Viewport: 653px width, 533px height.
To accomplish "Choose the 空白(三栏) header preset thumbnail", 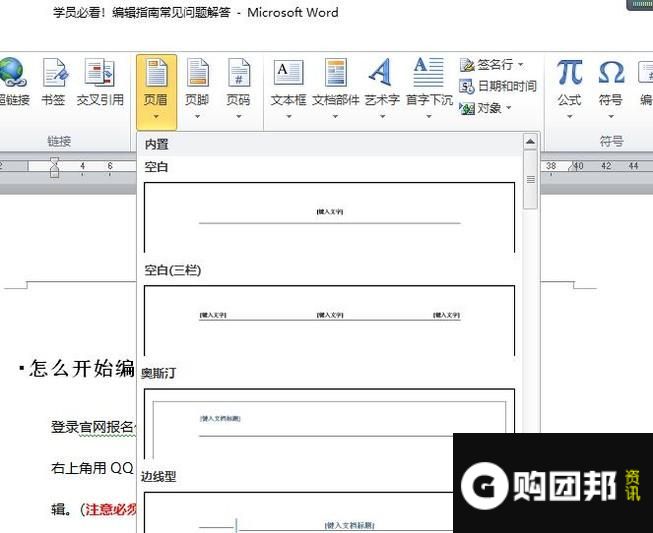I will coord(329,320).
